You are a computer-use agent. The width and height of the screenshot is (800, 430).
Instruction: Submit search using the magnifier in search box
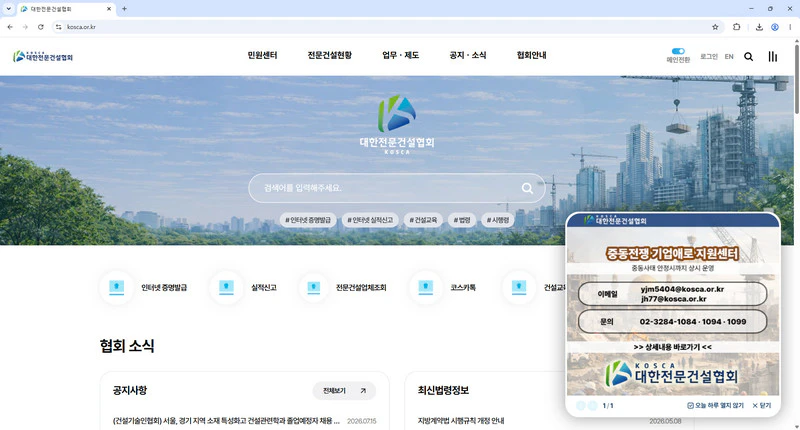527,188
